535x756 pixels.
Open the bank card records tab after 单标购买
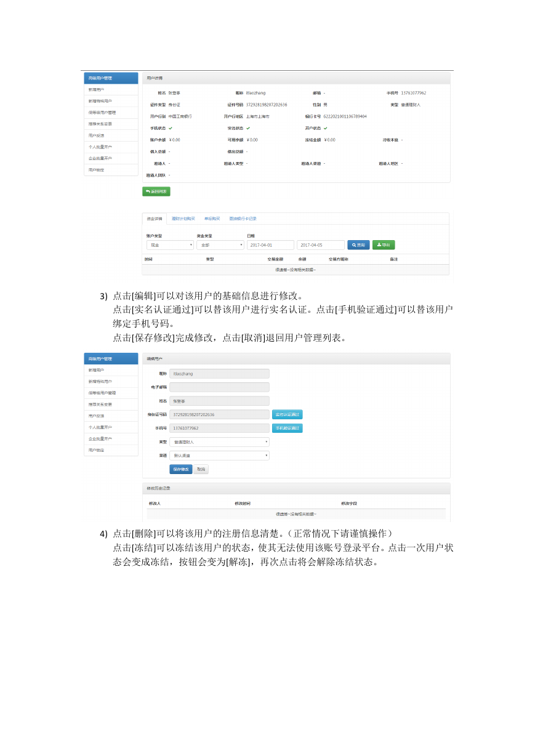pyautogui.click(x=243, y=219)
